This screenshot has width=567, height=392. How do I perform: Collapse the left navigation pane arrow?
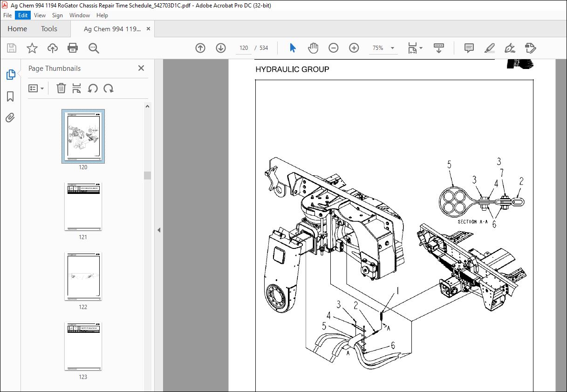[158, 230]
